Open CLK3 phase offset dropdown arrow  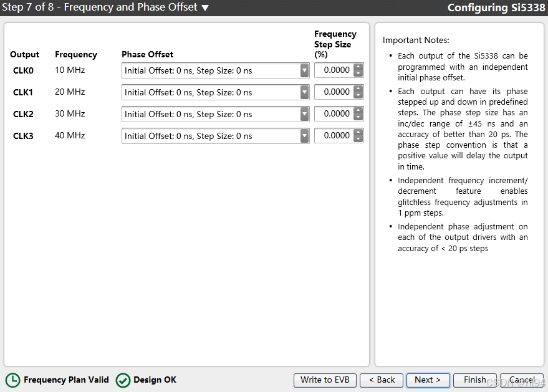305,136
